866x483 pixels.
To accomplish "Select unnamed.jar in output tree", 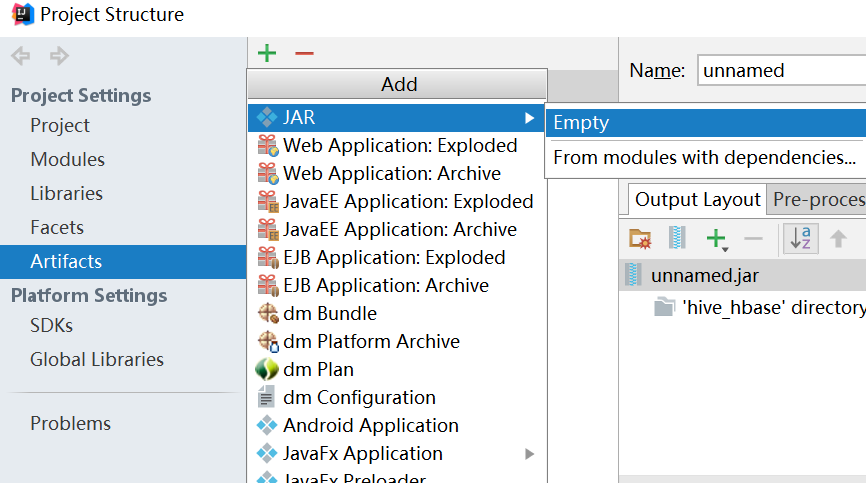I will 743,275.
